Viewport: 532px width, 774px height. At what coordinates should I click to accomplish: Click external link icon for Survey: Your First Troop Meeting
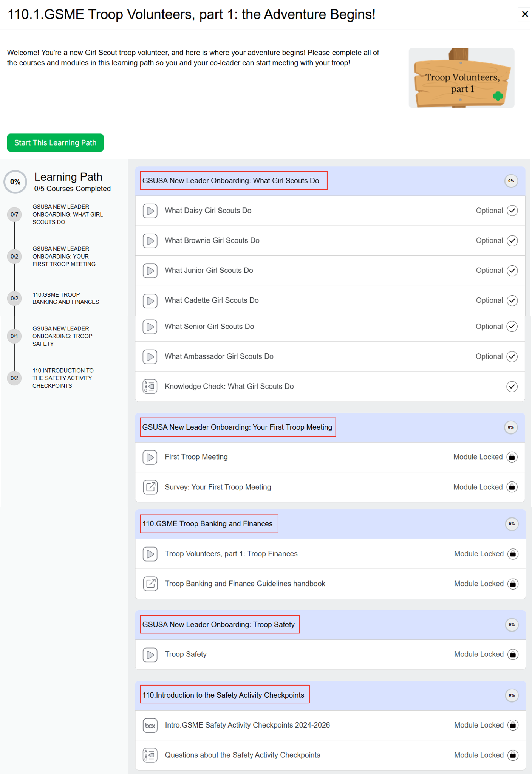[x=150, y=487]
